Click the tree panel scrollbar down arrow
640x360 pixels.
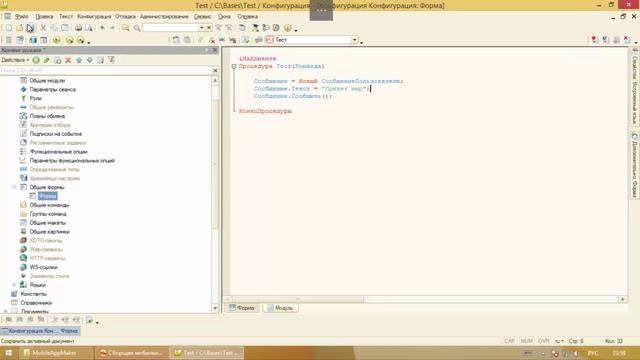[215, 308]
